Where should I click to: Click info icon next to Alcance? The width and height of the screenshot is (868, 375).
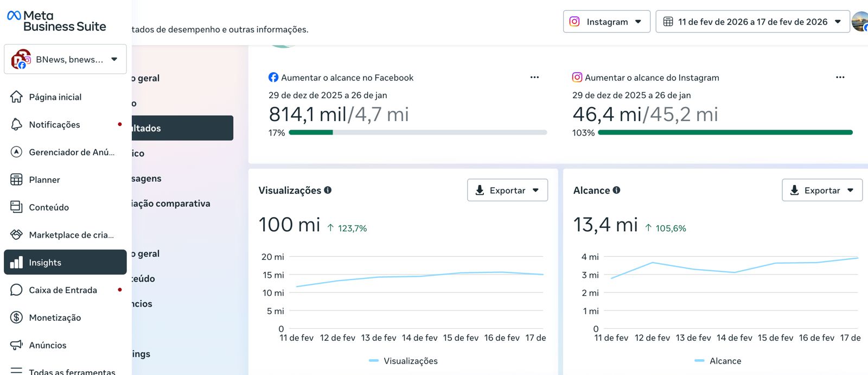(x=616, y=190)
